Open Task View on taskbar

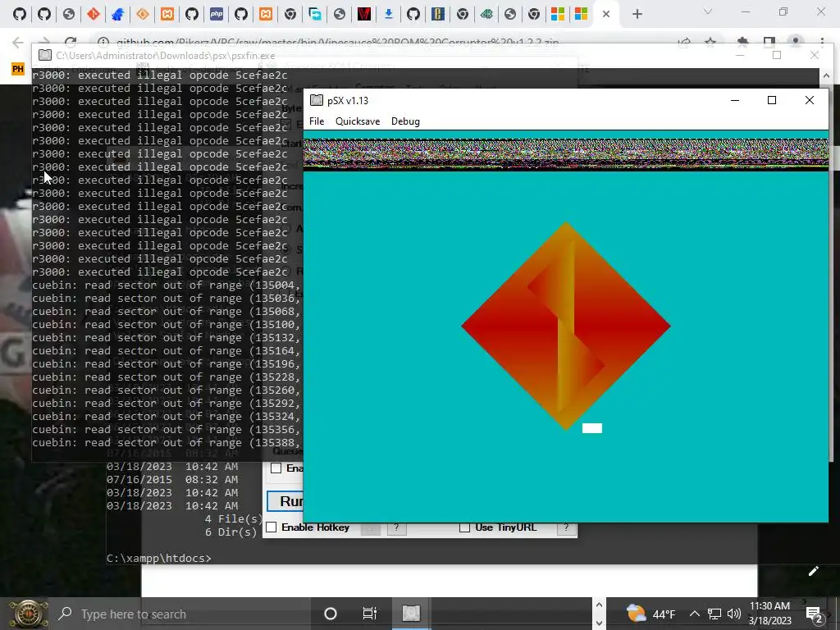[370, 614]
